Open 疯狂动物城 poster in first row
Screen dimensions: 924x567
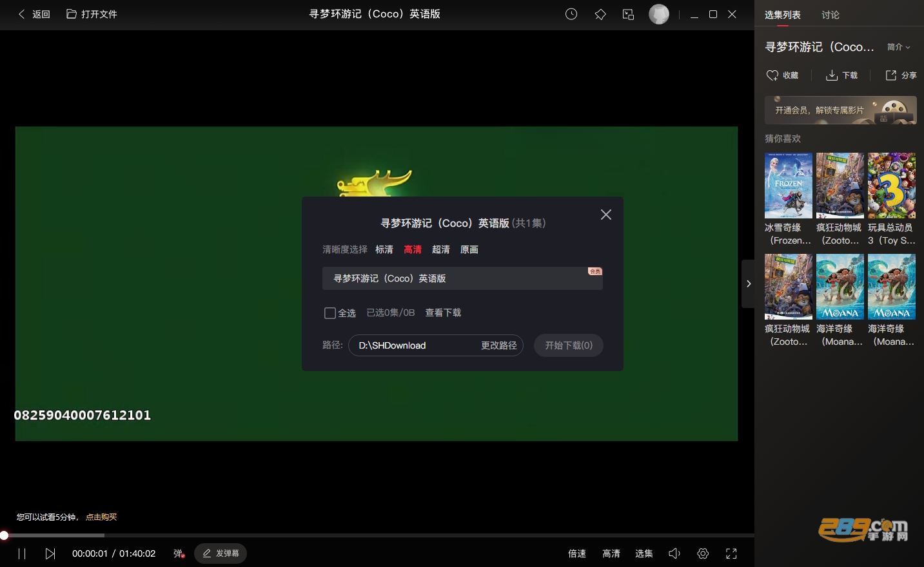click(840, 186)
